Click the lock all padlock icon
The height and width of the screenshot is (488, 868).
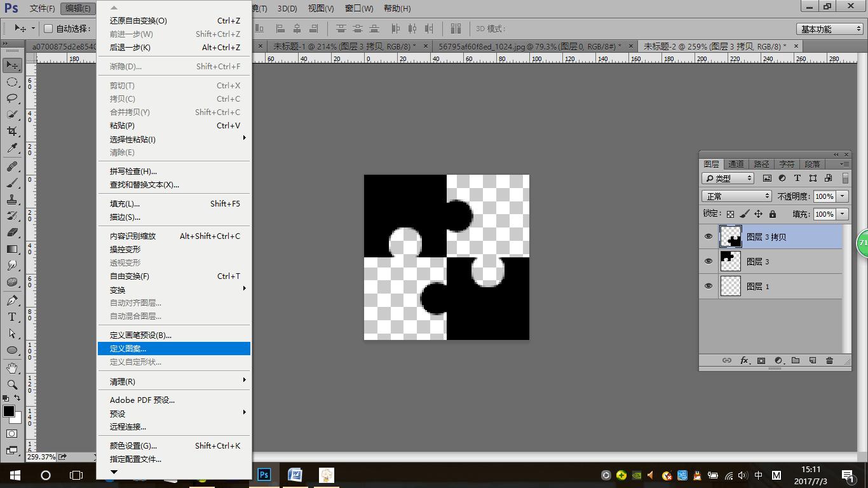point(773,214)
